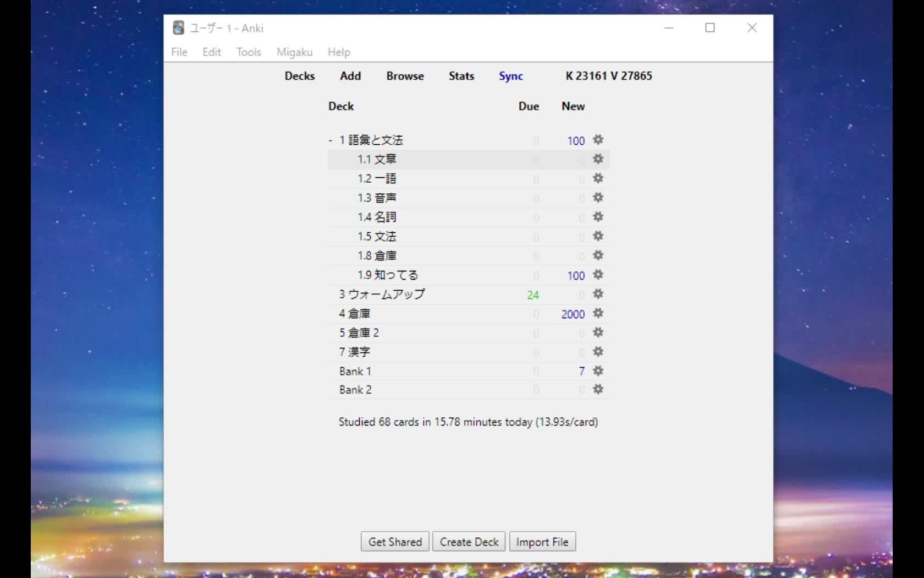Screen dimensions: 924x578
Task: Select the 1.1 文章 subdeck
Action: pyautogui.click(x=377, y=159)
